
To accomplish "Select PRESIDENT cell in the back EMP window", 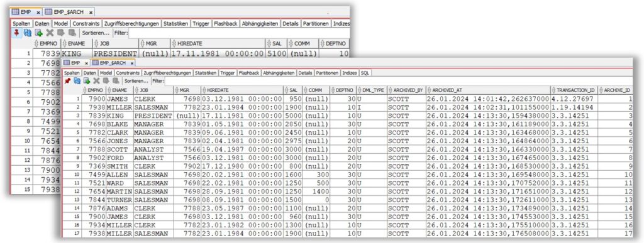I will tap(116, 53).
